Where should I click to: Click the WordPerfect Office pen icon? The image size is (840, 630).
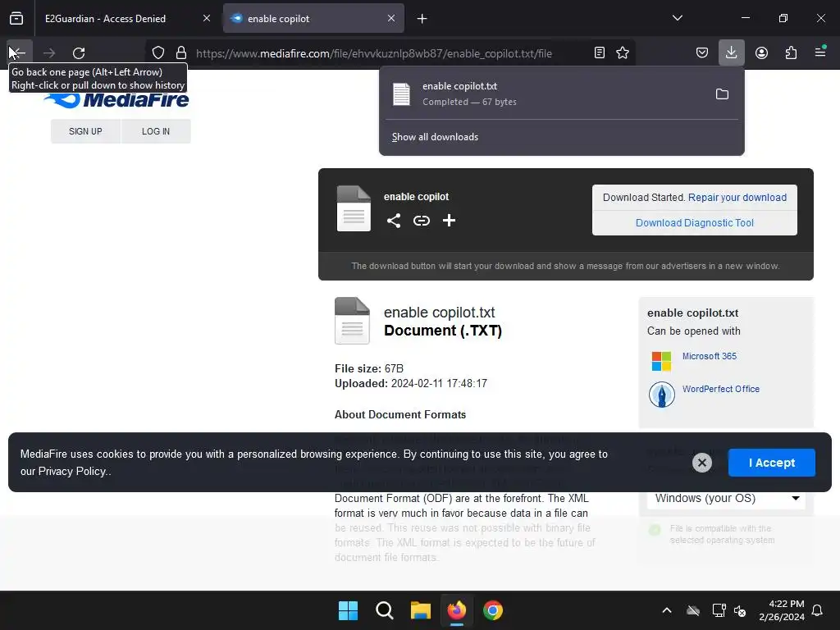point(662,395)
